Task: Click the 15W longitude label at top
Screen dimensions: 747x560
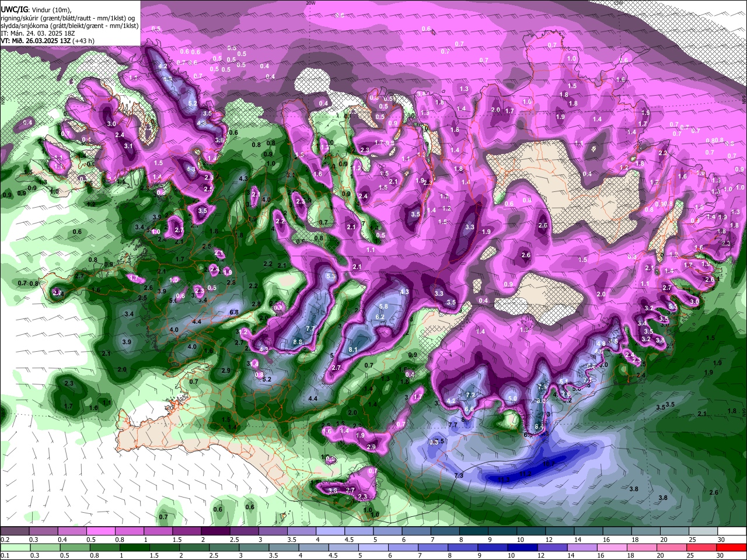Action: 618,3
